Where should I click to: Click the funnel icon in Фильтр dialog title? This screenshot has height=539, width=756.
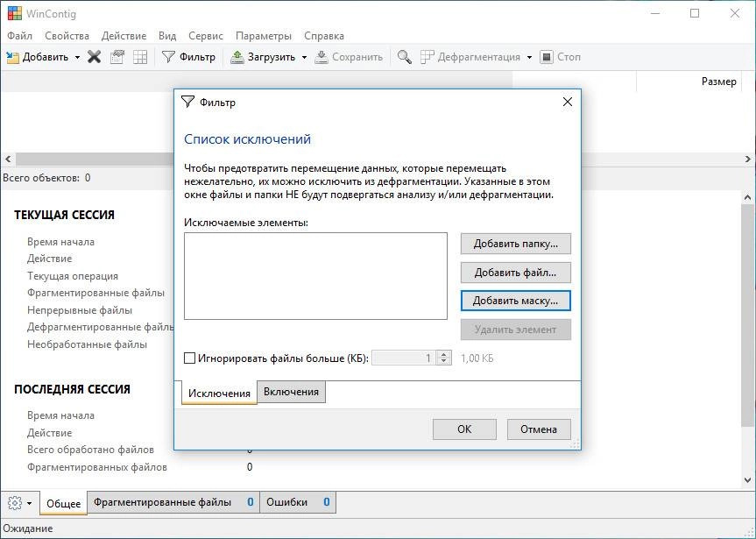click(187, 102)
